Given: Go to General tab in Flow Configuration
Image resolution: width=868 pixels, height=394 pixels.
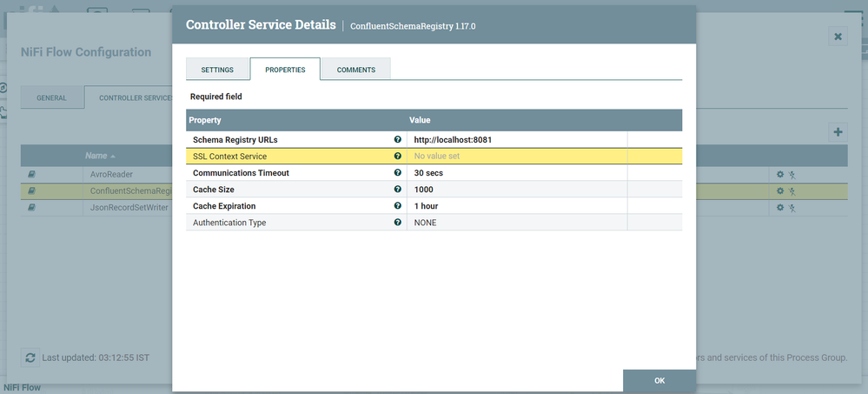Looking at the screenshot, I should pos(51,98).
